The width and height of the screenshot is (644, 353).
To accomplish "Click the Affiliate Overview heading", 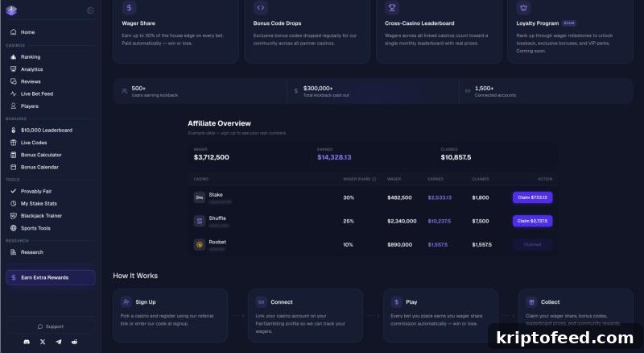I will 219,123.
